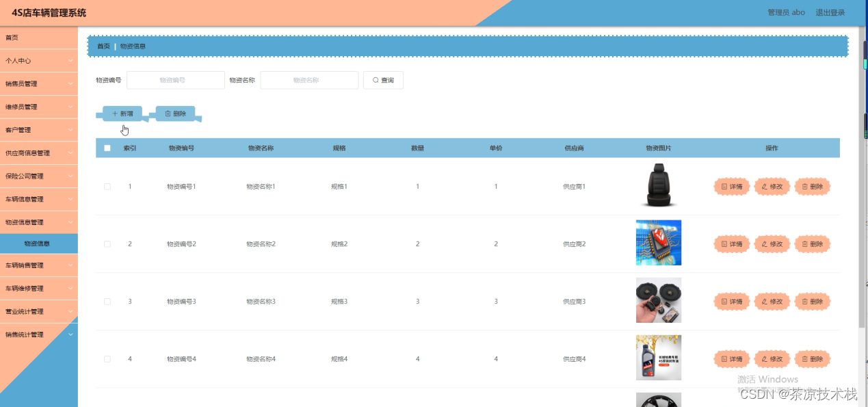Check the checkbox for 物资编号3 row
The width and height of the screenshot is (868, 407).
coord(107,301)
